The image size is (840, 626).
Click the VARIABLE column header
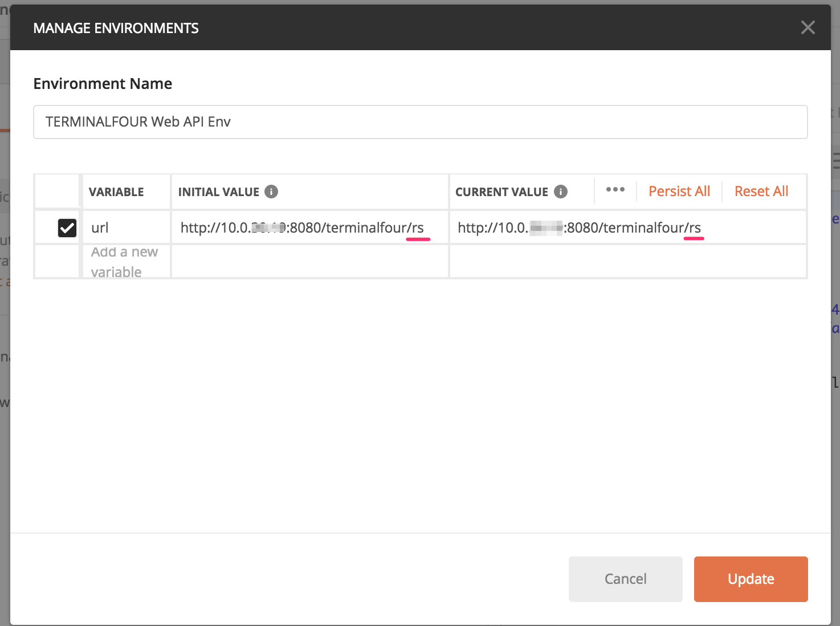tap(116, 192)
